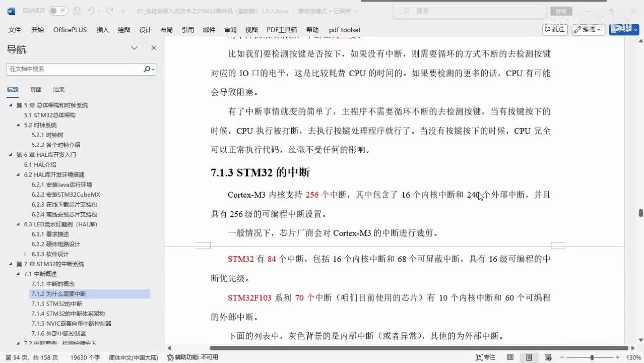Collapse 第 7 章 STM32的中断系统

(11, 264)
